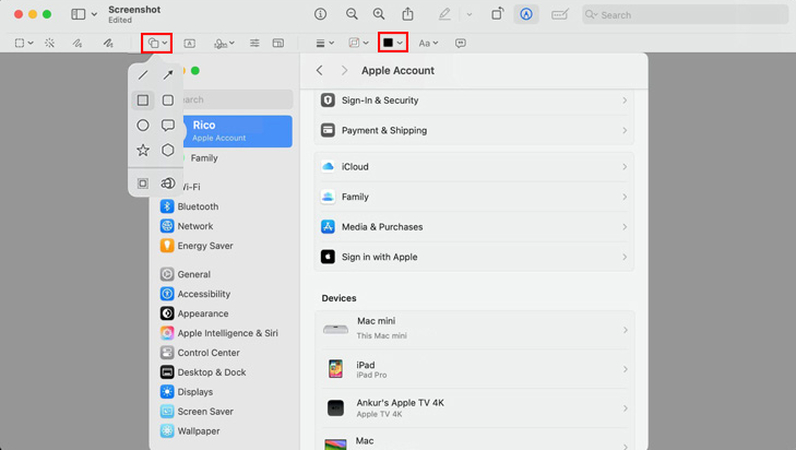
Task: Open the Adjust Color sliders tool
Action: (254, 43)
